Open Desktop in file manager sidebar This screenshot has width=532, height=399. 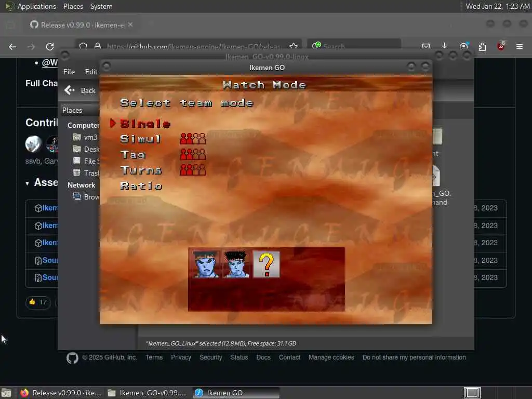86,149
